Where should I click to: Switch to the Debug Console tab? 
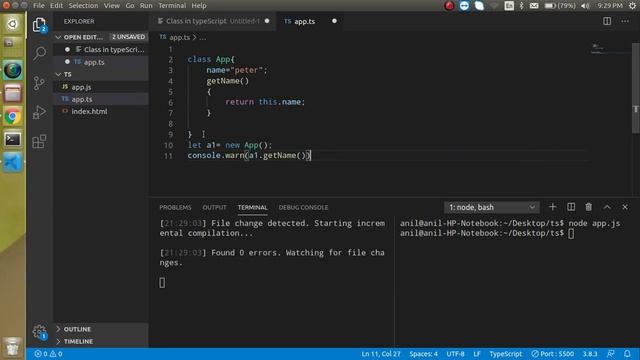point(303,207)
